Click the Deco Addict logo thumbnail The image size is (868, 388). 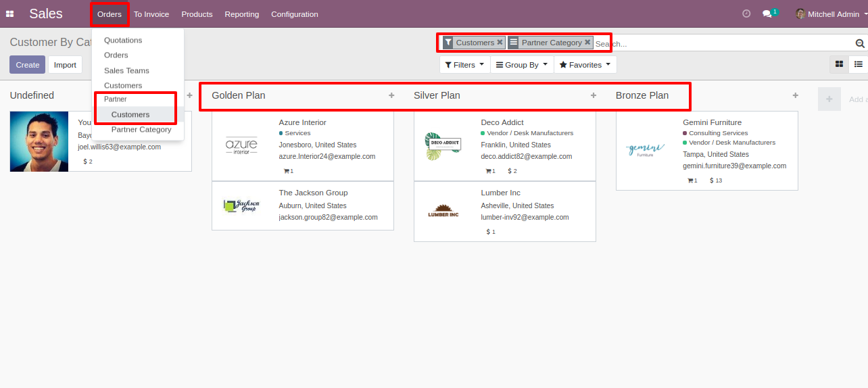coord(443,146)
